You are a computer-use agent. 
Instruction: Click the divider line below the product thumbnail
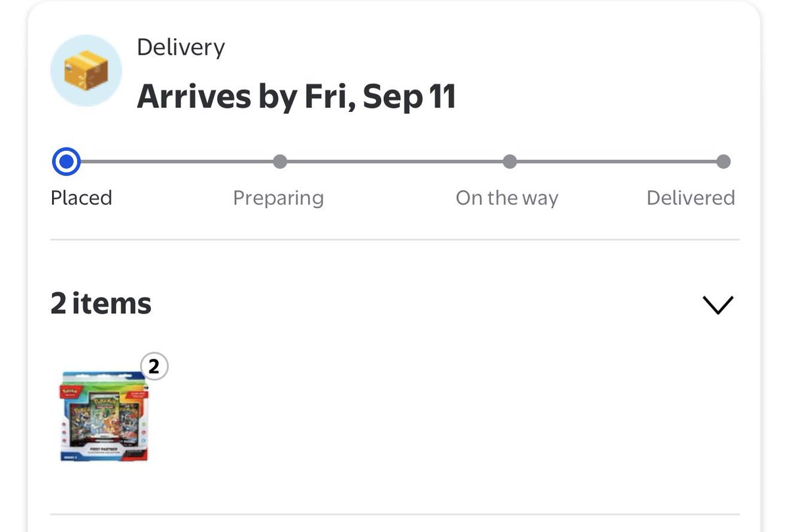395,514
